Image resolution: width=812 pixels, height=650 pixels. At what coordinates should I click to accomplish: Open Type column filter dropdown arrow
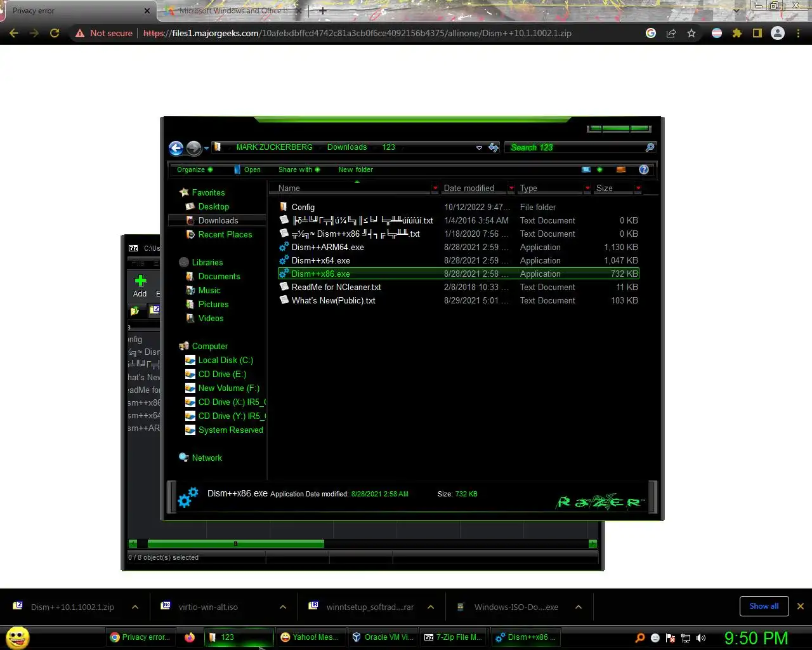[x=587, y=188]
